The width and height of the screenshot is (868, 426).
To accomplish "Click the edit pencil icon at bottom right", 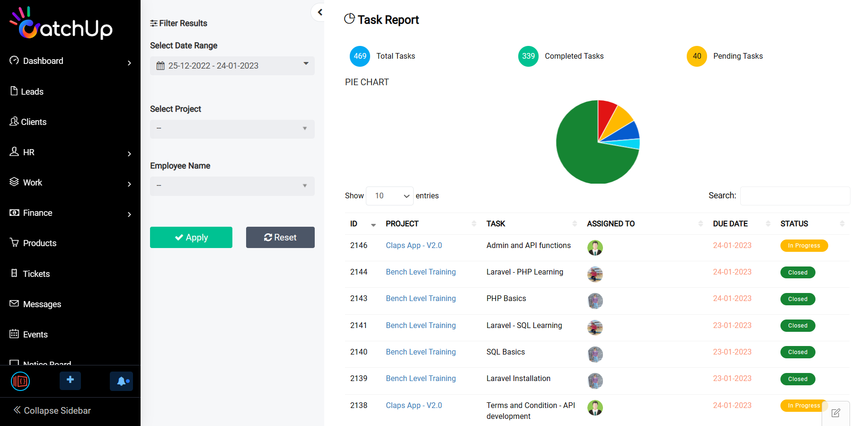I will point(836,413).
